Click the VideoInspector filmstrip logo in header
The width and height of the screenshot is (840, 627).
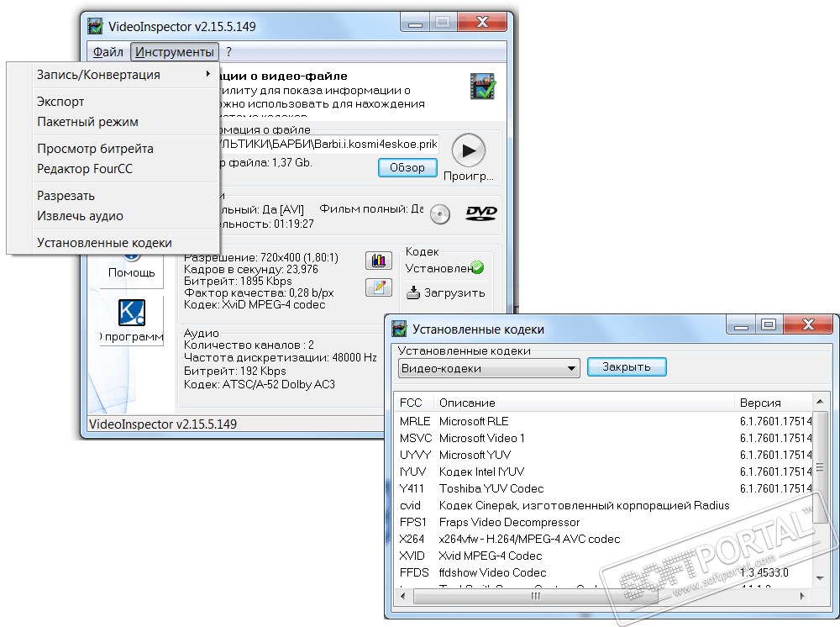(x=483, y=87)
